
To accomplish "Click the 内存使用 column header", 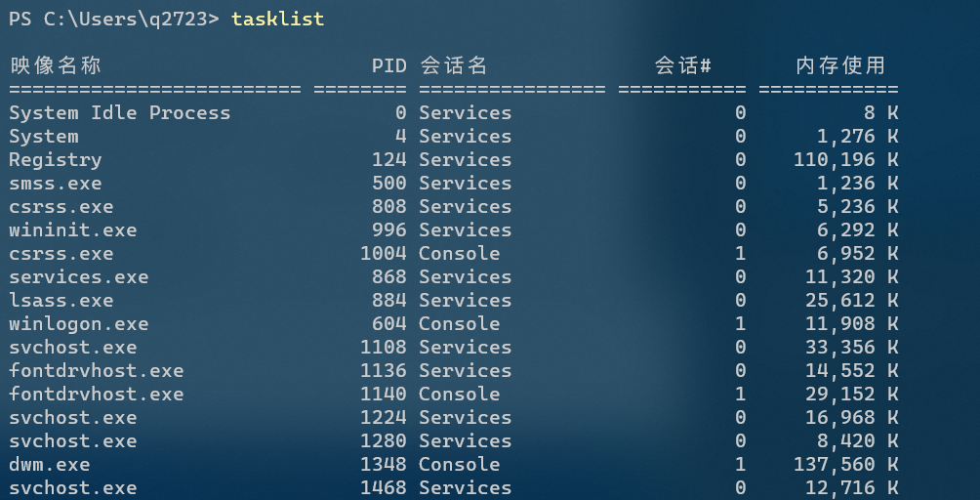I will 840,65.
